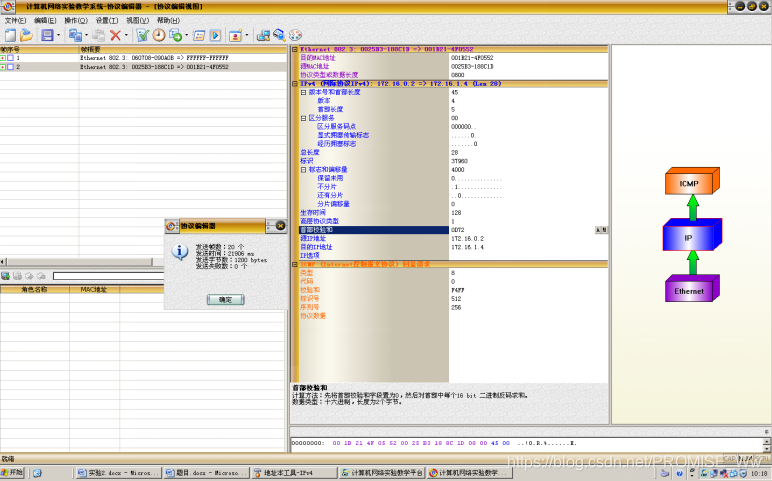Open the 操作(O) menu
772x481 pixels.
[76, 20]
